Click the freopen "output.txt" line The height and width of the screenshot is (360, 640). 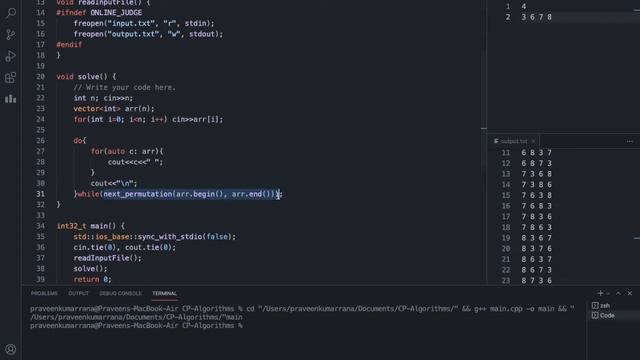coord(148,34)
